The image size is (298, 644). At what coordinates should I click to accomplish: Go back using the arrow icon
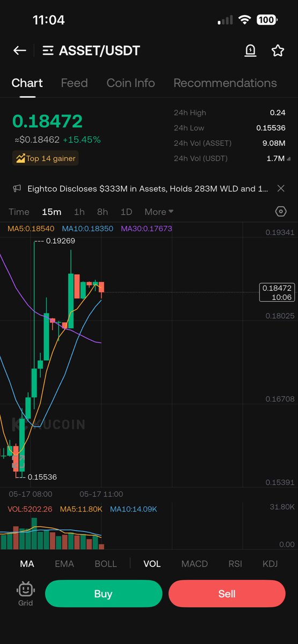tap(20, 50)
